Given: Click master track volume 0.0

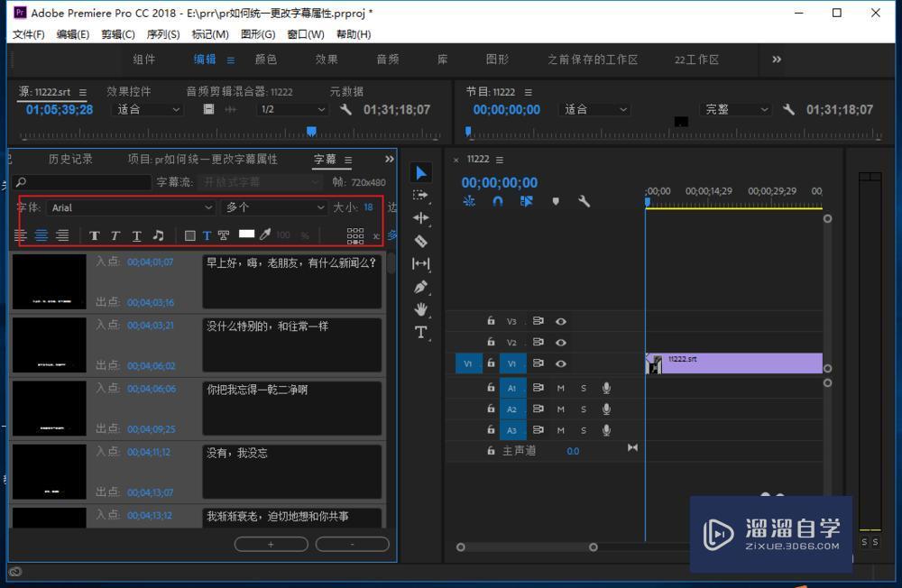Looking at the screenshot, I should coord(573,451).
